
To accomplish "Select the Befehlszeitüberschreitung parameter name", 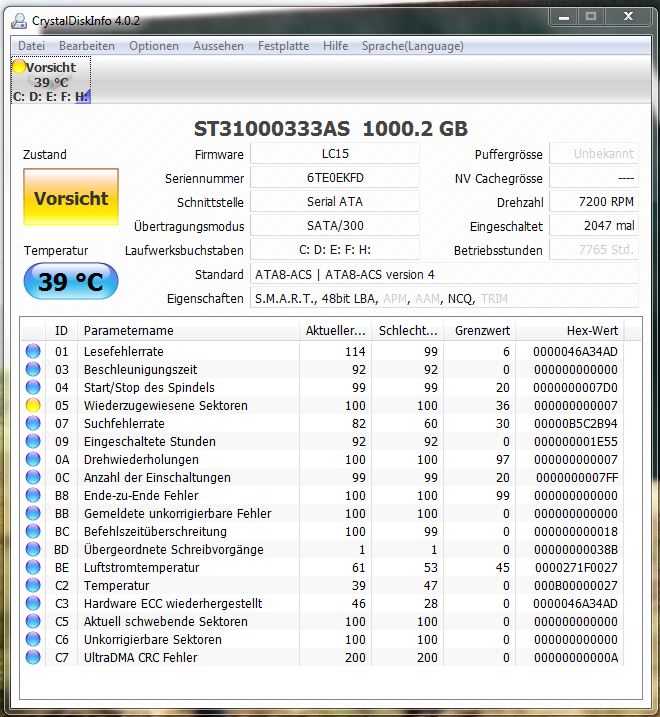I will (155, 531).
